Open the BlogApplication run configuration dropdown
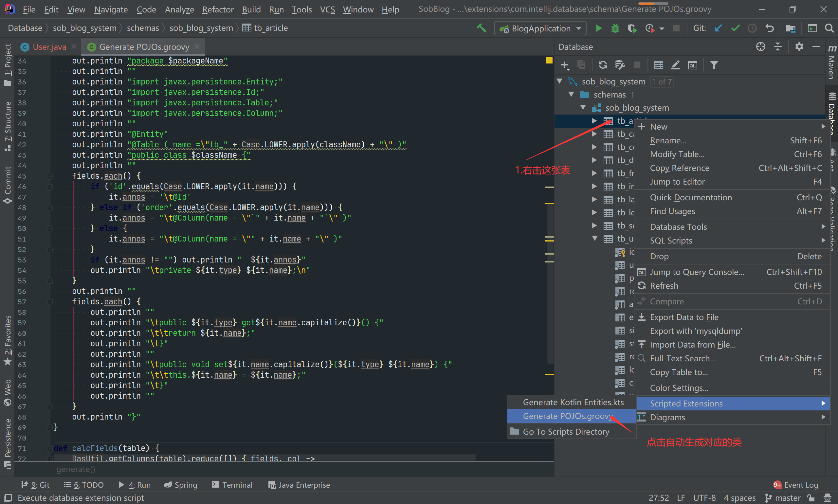Viewport: 838px width, 504px height. click(x=540, y=28)
